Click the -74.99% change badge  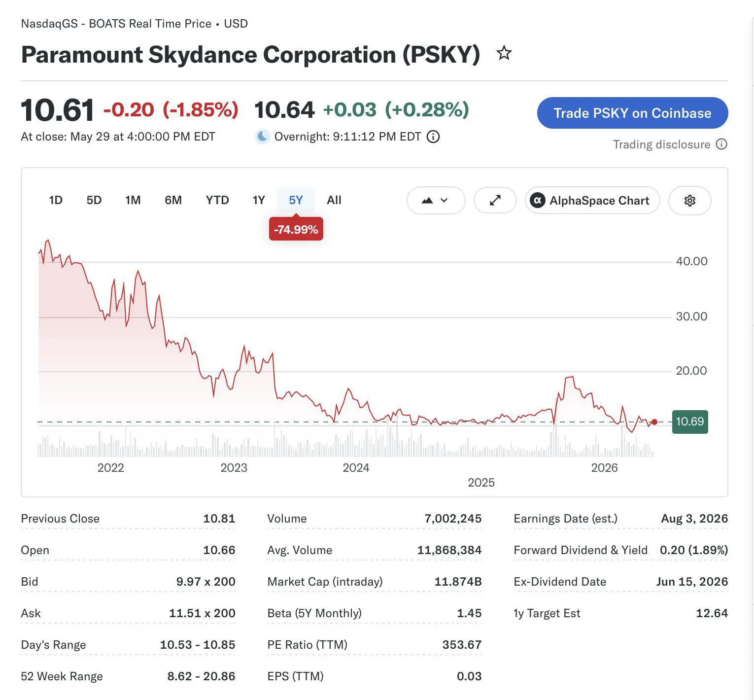coord(296,229)
